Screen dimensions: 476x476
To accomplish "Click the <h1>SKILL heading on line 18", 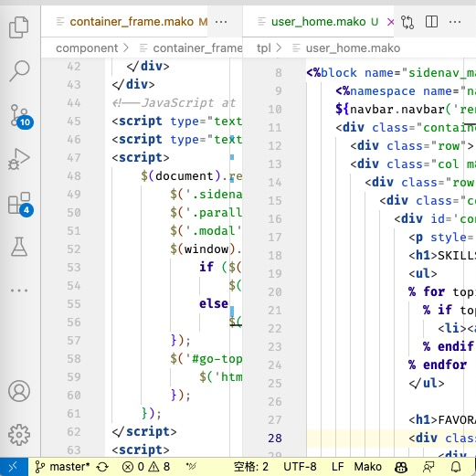I will (441, 255).
